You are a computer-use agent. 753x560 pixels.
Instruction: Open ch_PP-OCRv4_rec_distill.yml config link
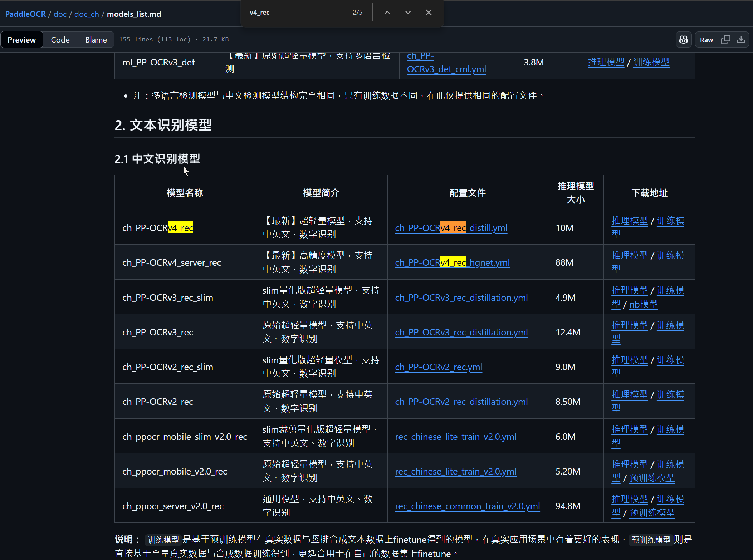[451, 228]
